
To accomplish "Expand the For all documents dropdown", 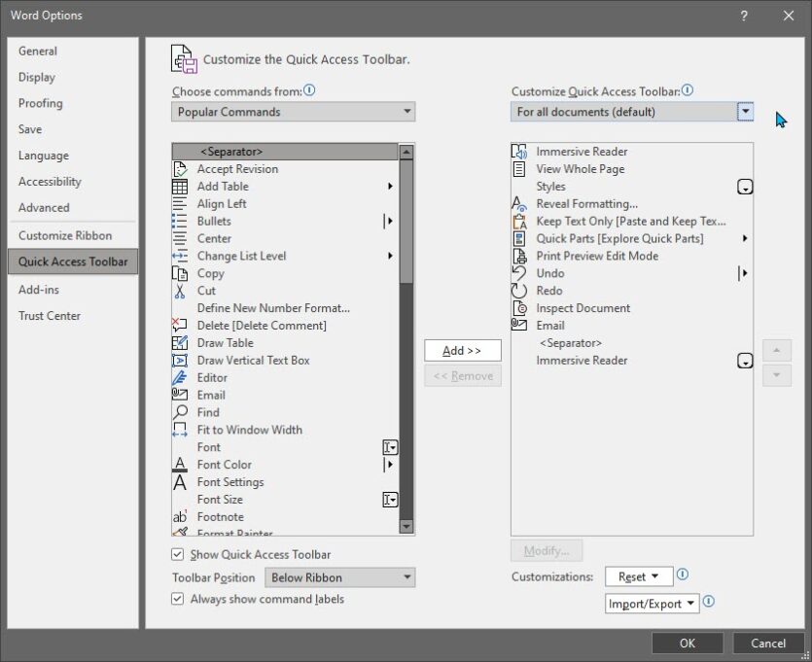I will click(x=745, y=112).
